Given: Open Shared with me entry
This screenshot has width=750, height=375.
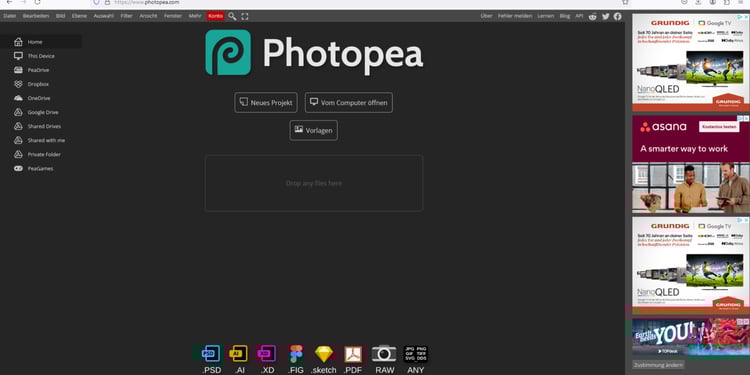Looking at the screenshot, I should (x=41, y=140).
